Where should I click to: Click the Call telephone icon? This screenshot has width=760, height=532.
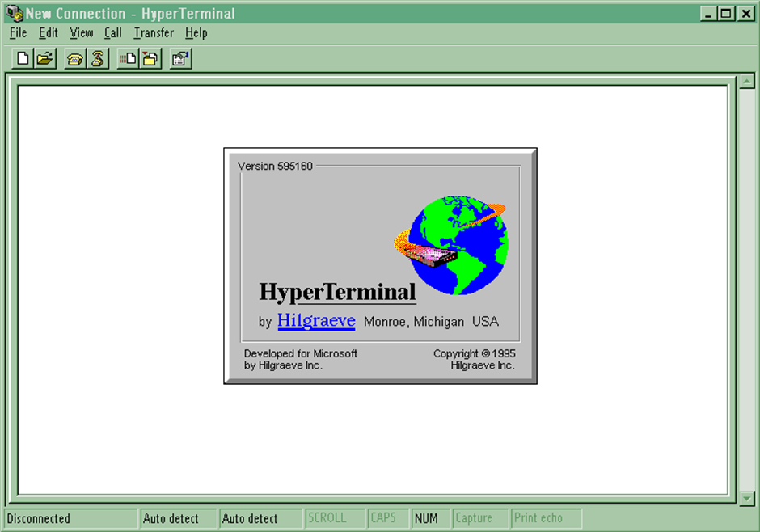pos(75,57)
